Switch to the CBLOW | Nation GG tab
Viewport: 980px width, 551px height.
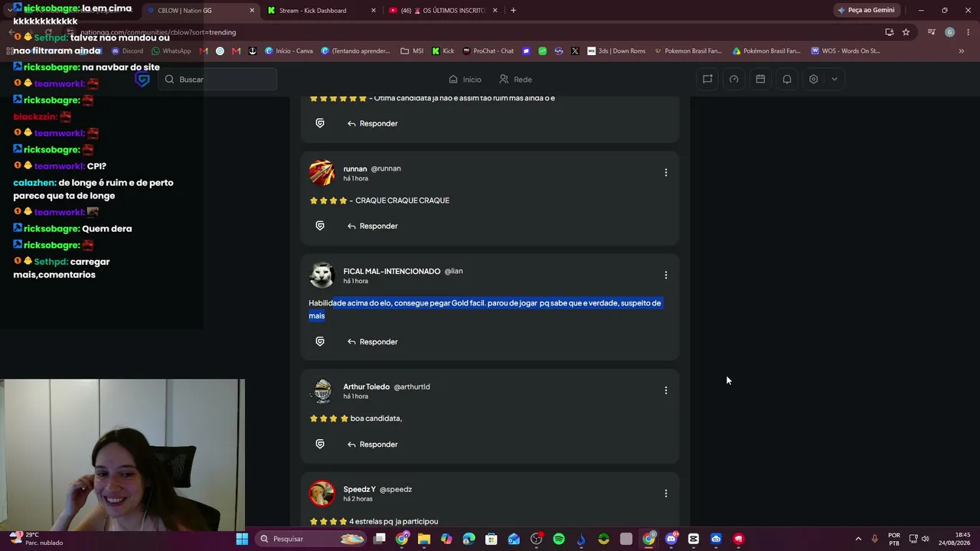tap(201, 11)
